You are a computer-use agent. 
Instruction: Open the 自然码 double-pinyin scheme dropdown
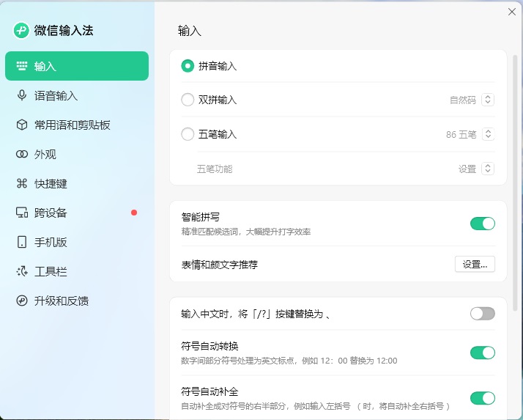pos(488,100)
